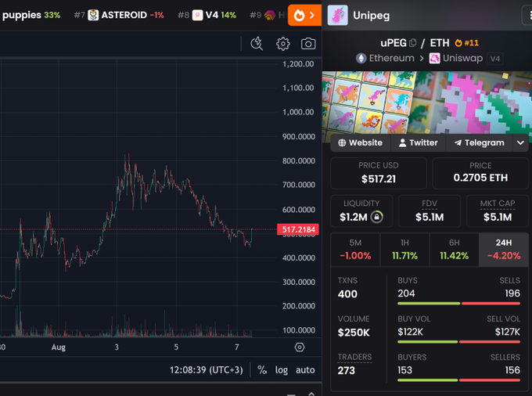Toggle percent scale on chart

(x=262, y=370)
